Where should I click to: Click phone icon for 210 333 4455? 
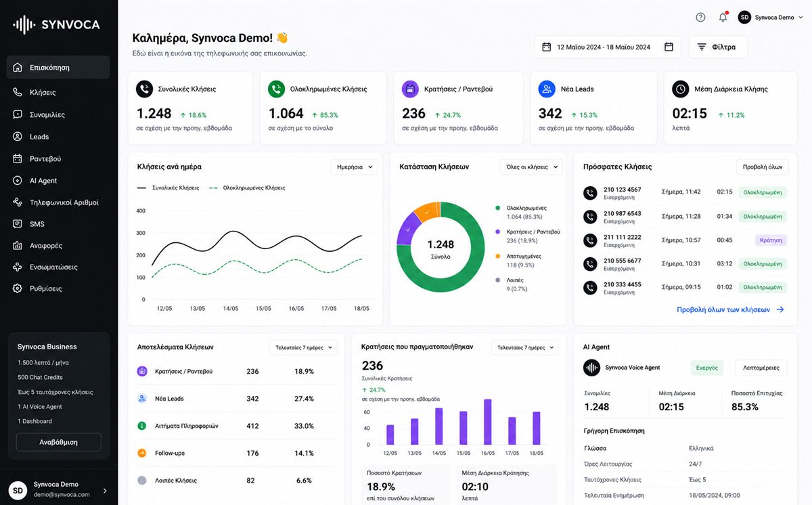tap(590, 288)
